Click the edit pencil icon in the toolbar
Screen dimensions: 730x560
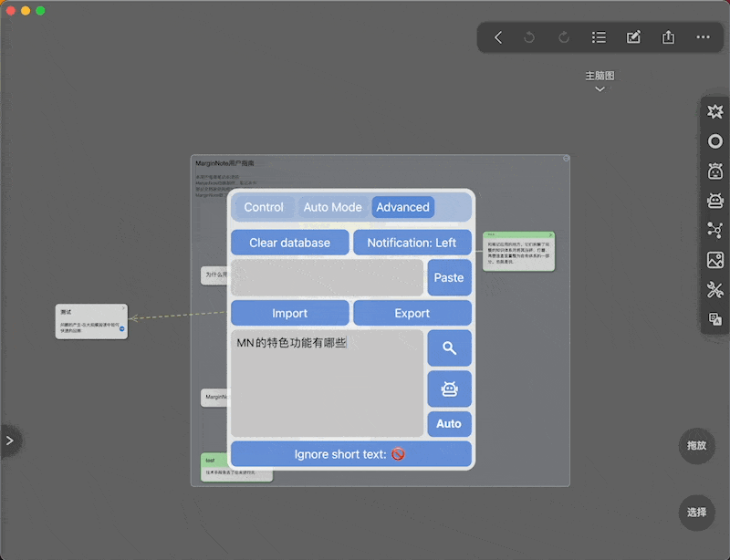click(x=633, y=37)
